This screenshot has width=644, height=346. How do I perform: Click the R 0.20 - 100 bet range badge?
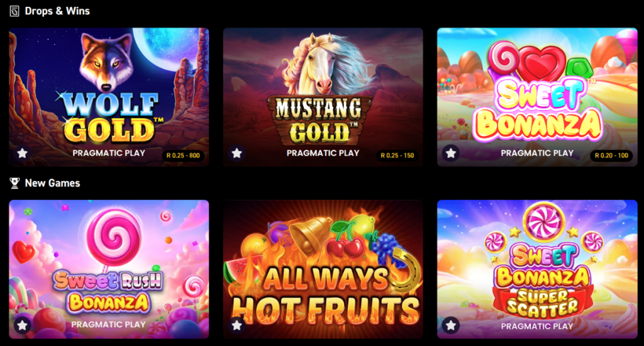611,155
